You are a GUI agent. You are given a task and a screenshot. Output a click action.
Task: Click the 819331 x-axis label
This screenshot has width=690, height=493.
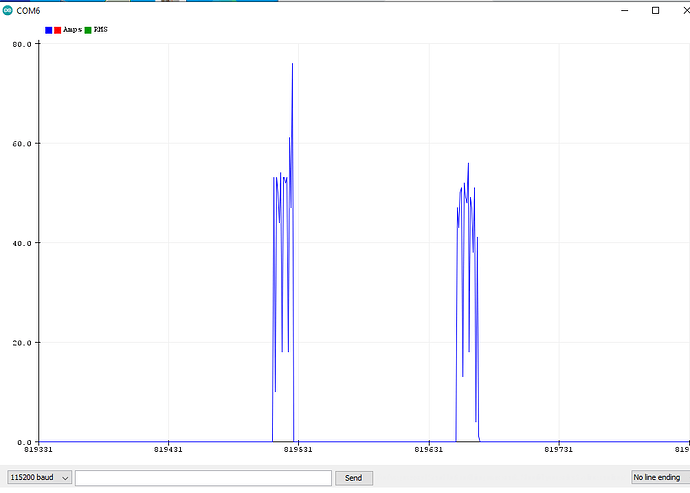click(38, 449)
